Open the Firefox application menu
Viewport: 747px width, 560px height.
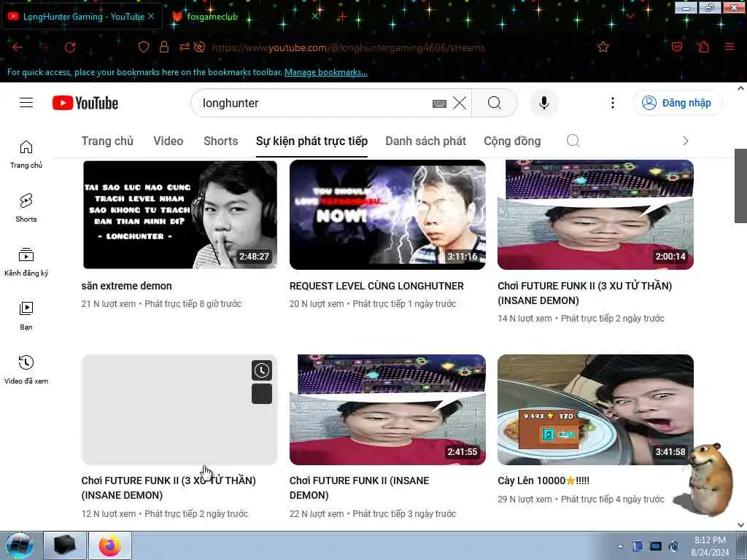pos(729,47)
